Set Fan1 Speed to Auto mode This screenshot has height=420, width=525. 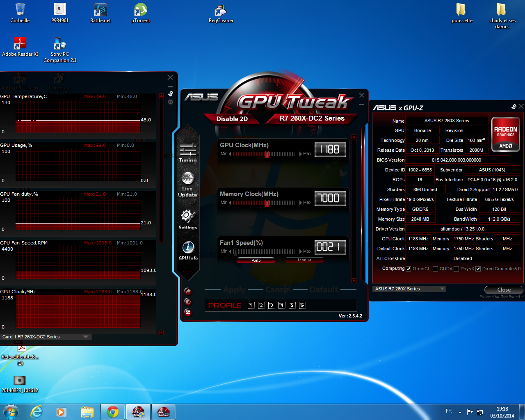point(256,260)
